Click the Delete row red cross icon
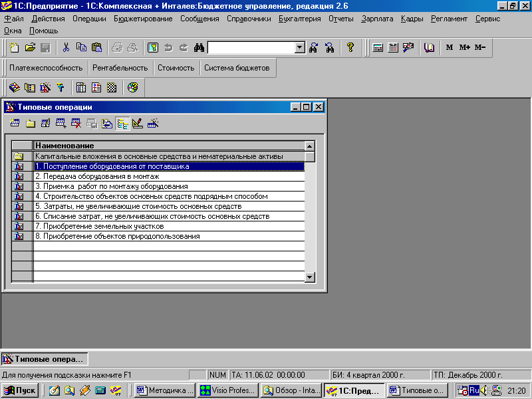The height and width of the screenshot is (399, 532). pyautogui.click(x=76, y=124)
